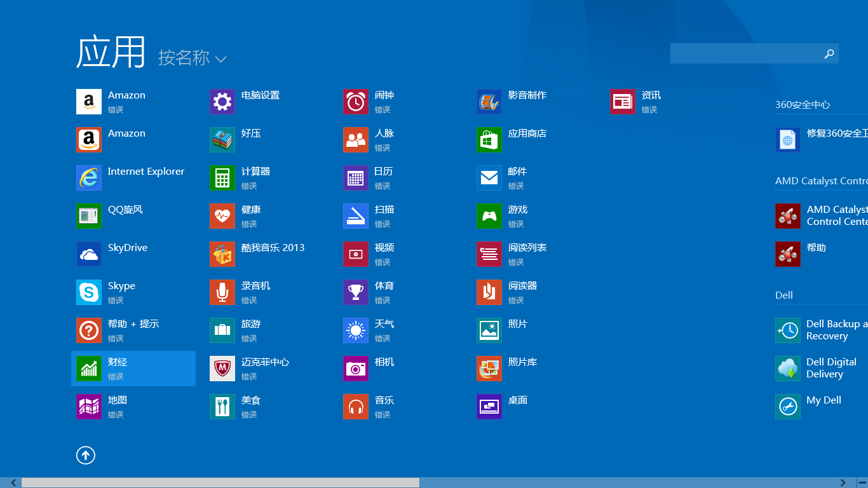Screen dimensions: 868x488
Task: Open the 地图 maps icon
Action: pyautogui.click(x=89, y=407)
